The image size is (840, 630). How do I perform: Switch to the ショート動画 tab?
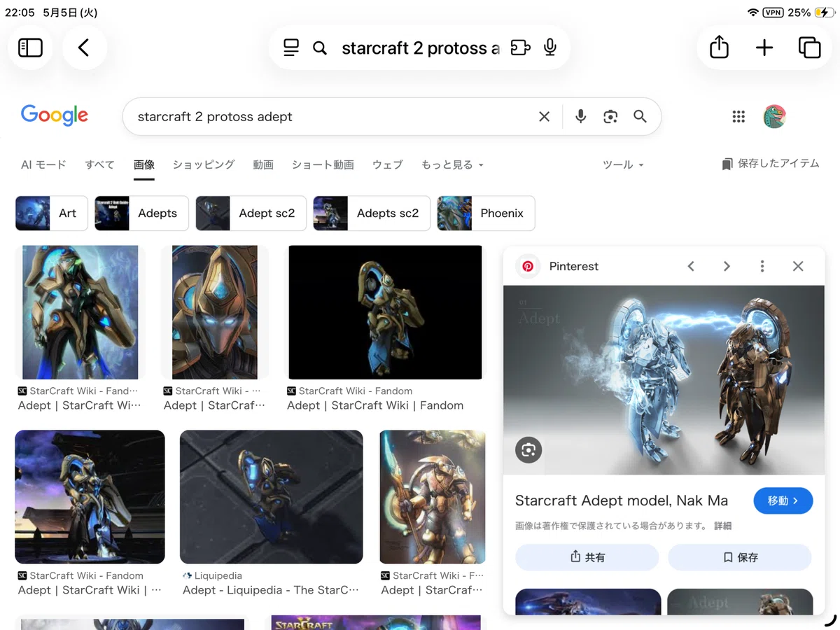point(323,165)
